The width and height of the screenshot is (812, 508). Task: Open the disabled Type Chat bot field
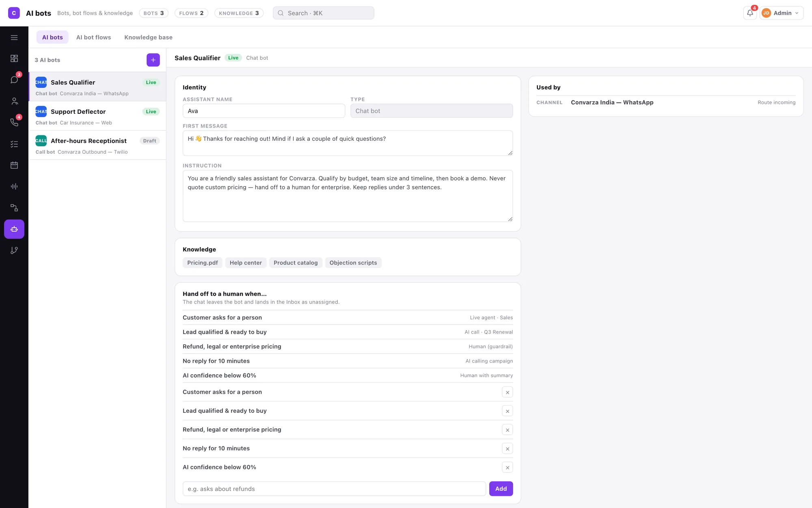click(x=432, y=111)
